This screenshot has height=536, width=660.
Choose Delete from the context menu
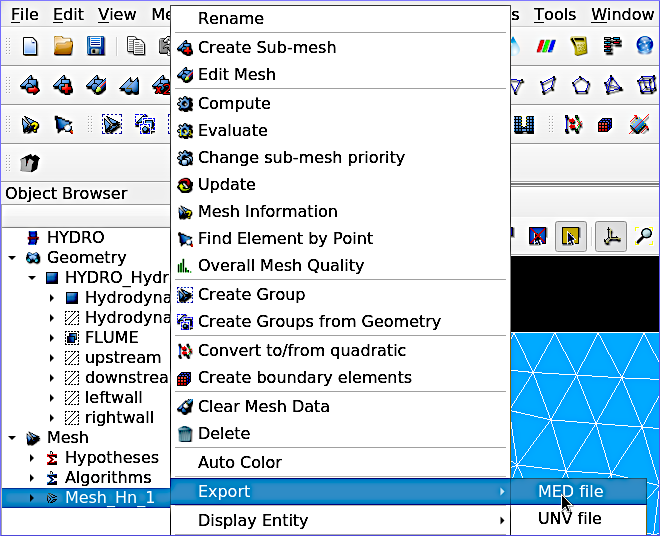click(x=341, y=433)
